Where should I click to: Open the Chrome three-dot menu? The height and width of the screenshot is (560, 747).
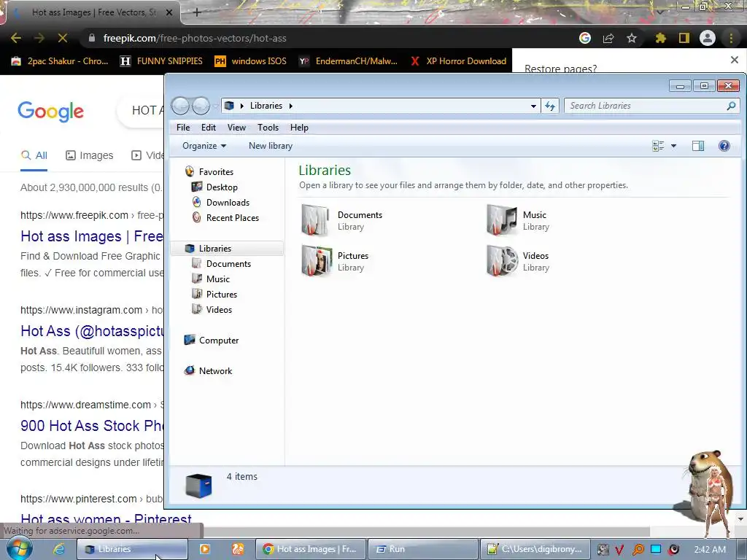point(731,38)
